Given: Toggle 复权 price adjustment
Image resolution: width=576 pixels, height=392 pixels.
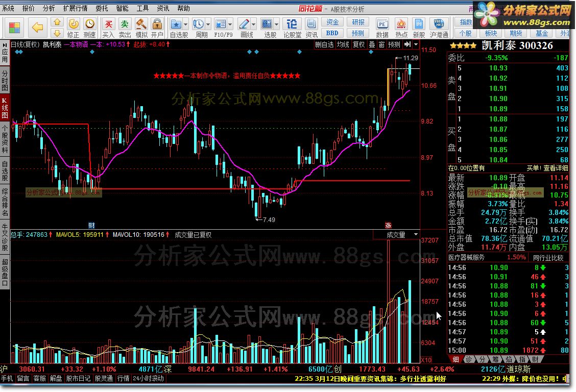Looking at the screenshot, I should pos(359,44).
